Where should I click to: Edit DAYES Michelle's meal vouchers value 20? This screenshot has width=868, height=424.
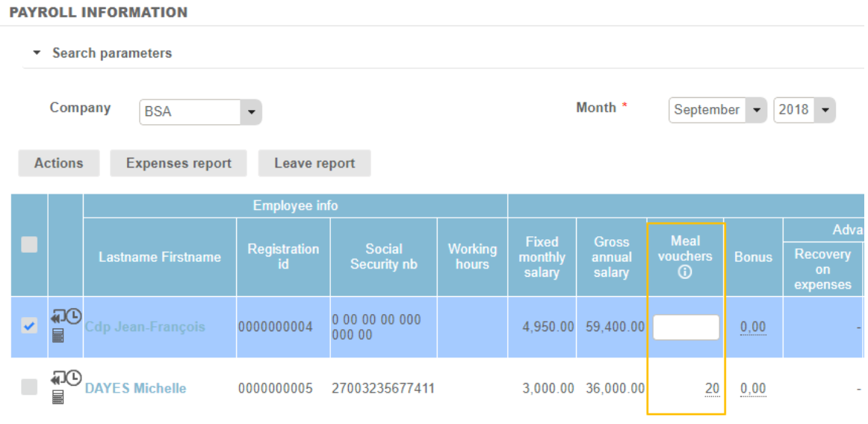point(712,388)
